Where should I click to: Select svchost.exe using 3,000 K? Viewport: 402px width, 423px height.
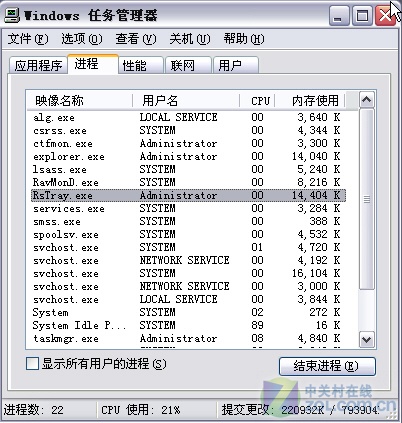tap(188, 286)
